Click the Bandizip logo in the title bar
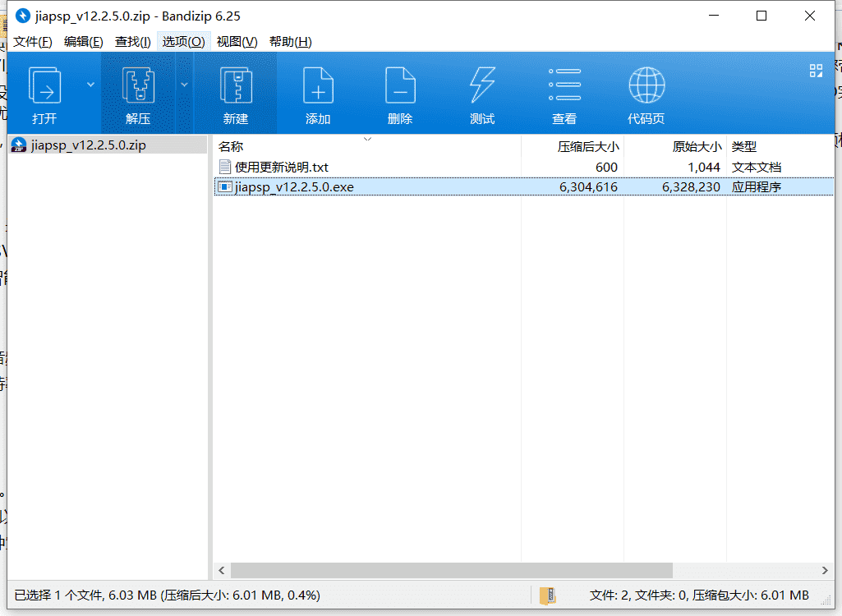Screen dimensions: 842x616 click(22, 16)
